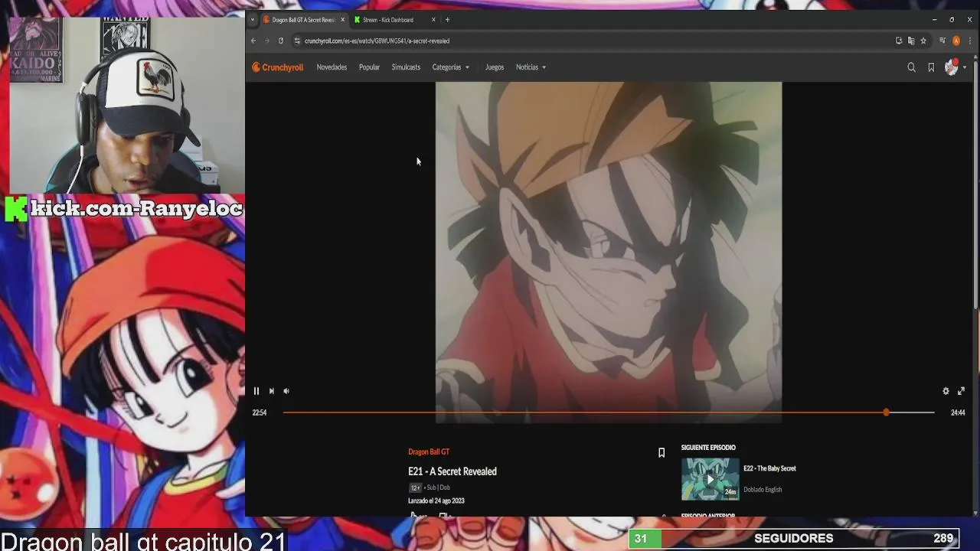
Task: Open Crunchyroll search magnifier icon
Action: click(x=911, y=67)
